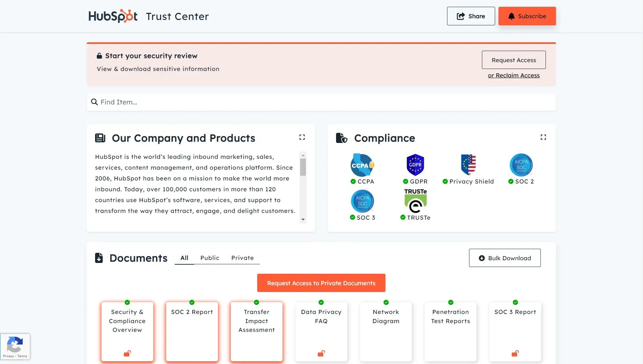Open the reCAPTCHA Terms link

(x=22, y=356)
